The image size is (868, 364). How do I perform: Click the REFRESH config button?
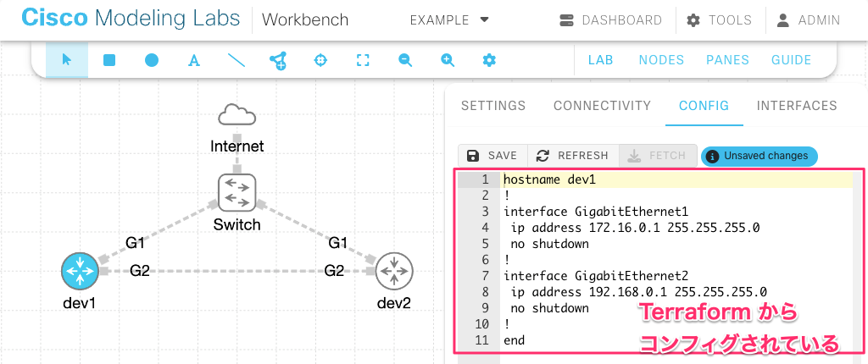click(x=573, y=156)
